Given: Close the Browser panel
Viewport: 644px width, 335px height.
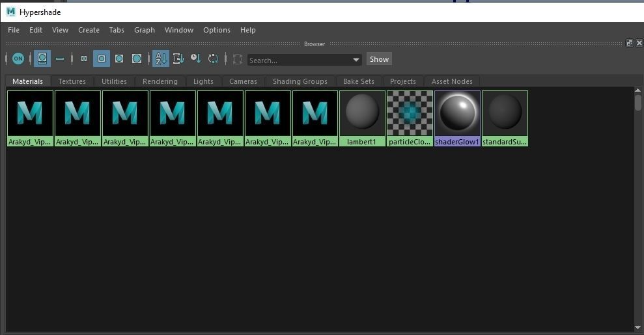Looking at the screenshot, I should (x=639, y=43).
